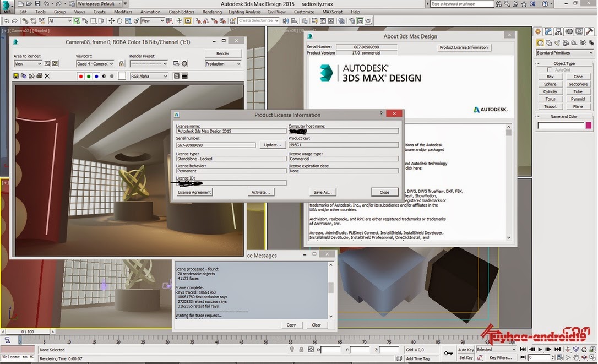Click Auto Region Selected icon
The height and width of the screenshot is (364, 598).
tap(55, 64)
